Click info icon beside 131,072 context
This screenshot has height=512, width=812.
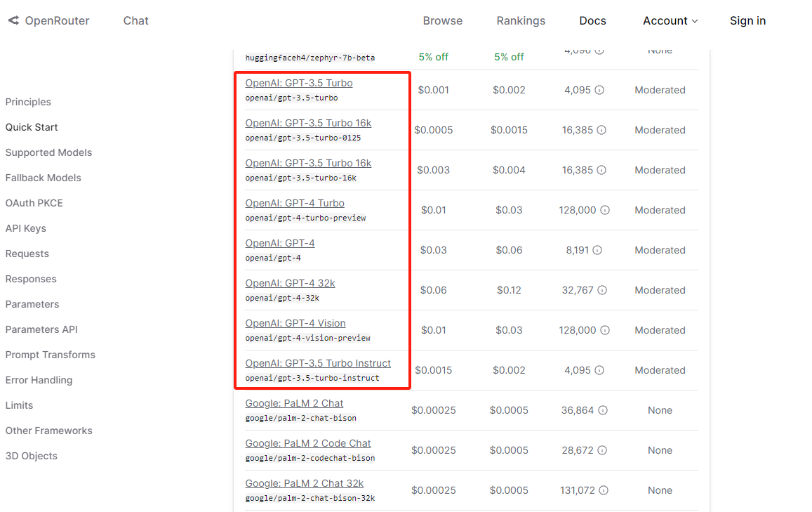604,490
